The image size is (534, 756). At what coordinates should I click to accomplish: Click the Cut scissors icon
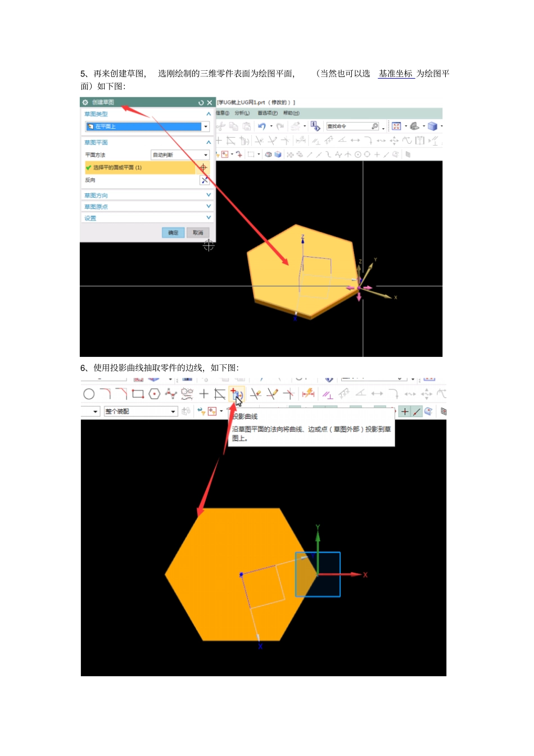coord(221,126)
